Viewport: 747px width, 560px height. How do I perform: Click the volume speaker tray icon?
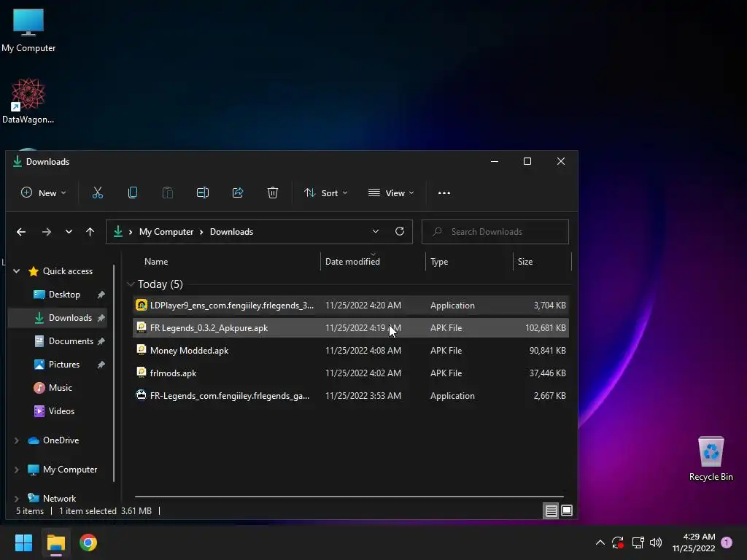coord(656,542)
